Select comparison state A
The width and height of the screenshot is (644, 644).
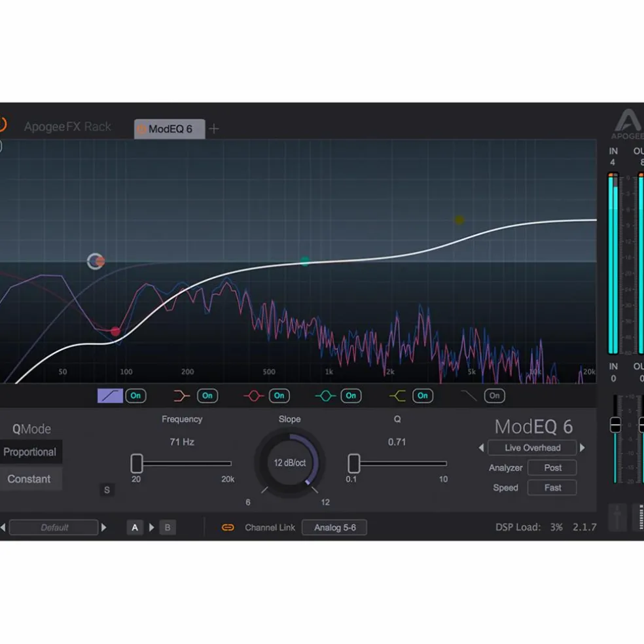[135, 528]
